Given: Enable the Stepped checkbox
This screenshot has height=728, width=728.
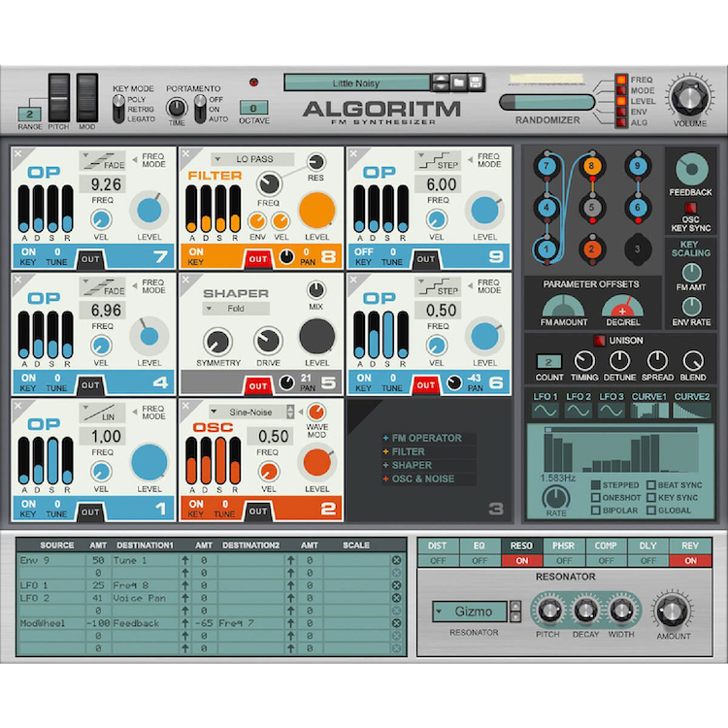Looking at the screenshot, I should [x=596, y=485].
